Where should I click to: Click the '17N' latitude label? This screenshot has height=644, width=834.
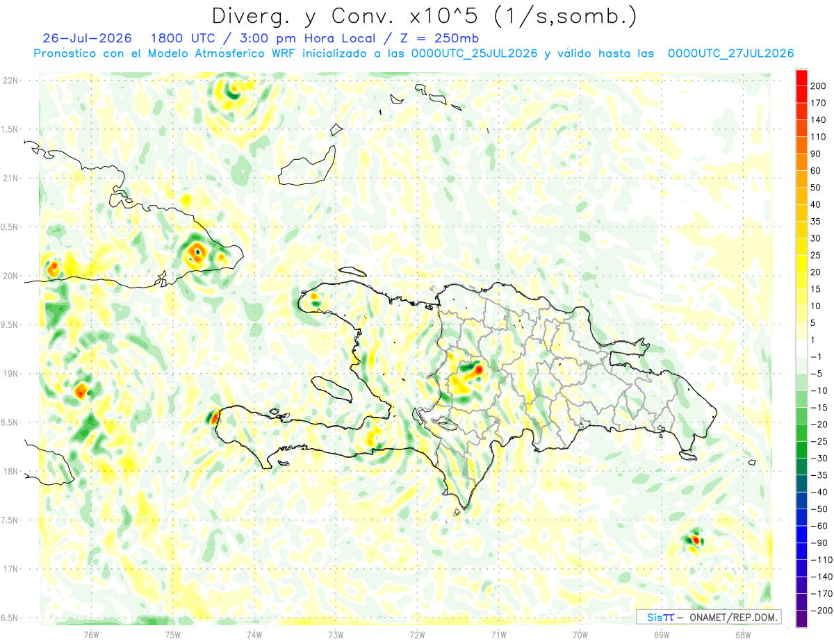[x=11, y=569]
